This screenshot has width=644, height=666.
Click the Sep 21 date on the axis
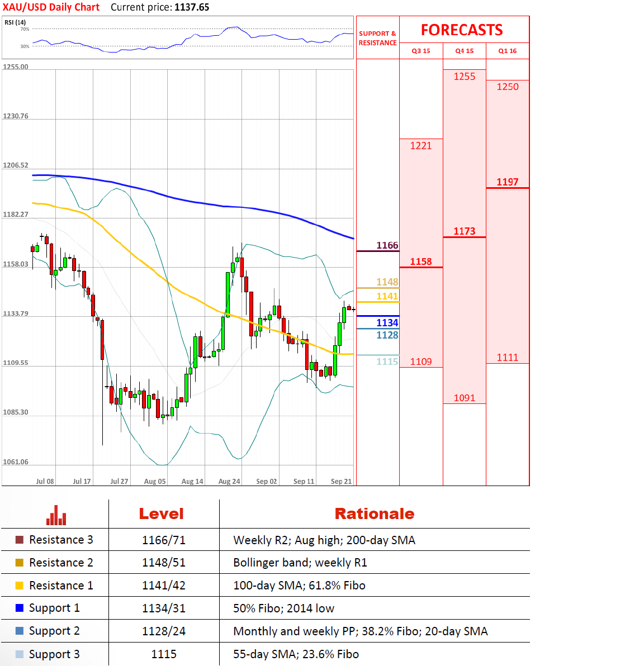pyautogui.click(x=341, y=481)
